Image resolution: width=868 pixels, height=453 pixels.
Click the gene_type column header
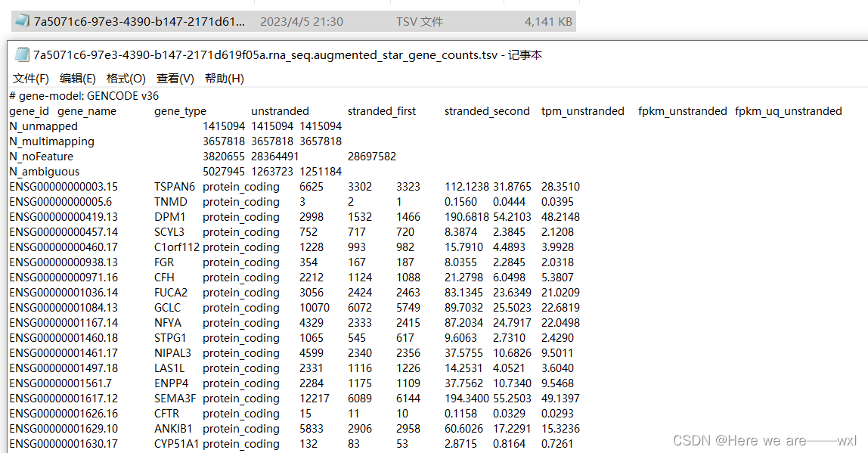coord(180,110)
